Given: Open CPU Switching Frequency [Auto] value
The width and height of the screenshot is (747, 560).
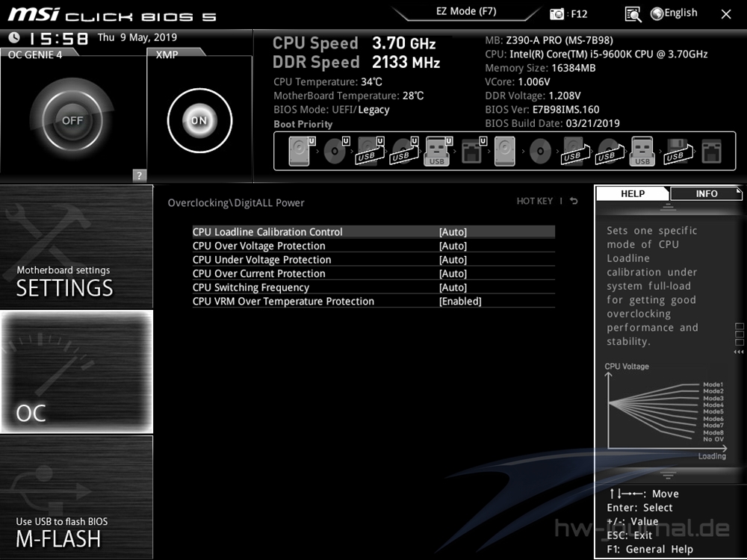Looking at the screenshot, I should click(x=453, y=287).
